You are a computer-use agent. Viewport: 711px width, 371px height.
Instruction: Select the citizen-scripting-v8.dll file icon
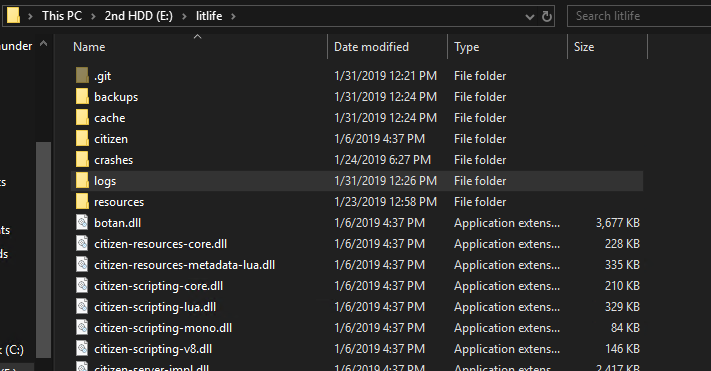tap(82, 348)
